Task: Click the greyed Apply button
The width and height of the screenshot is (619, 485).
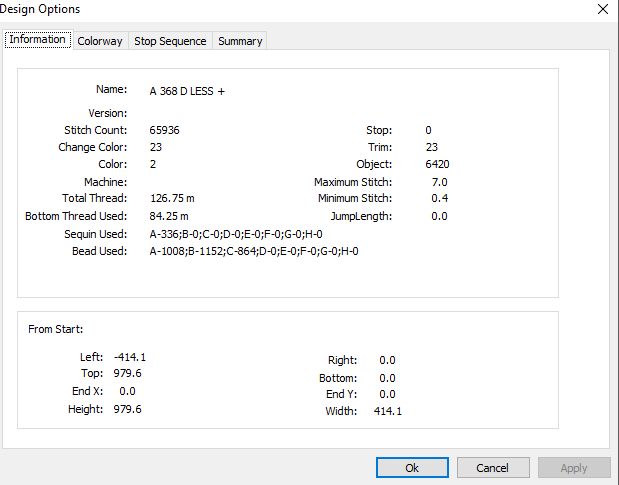Action: (x=574, y=468)
